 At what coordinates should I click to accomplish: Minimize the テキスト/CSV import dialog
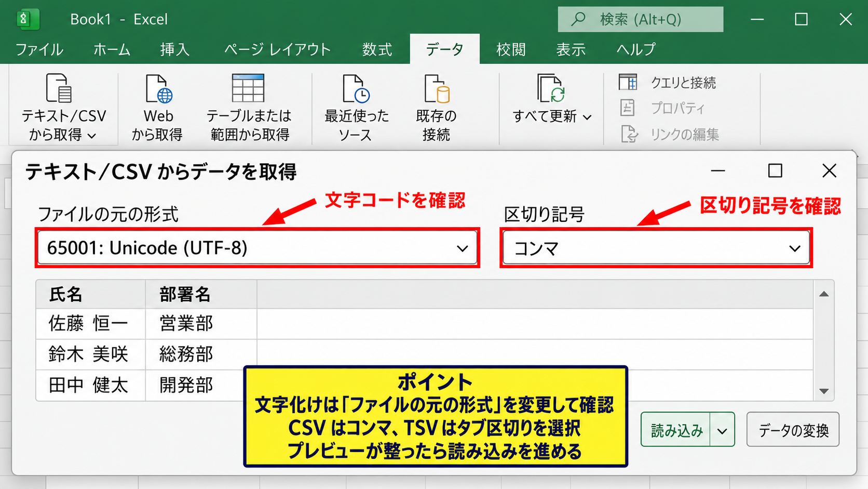[x=718, y=170]
